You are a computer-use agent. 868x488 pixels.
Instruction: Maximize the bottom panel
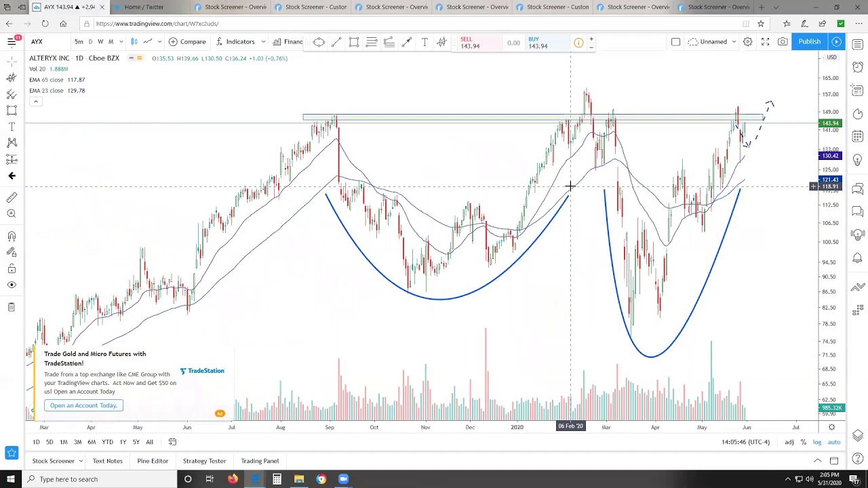[x=834, y=461]
